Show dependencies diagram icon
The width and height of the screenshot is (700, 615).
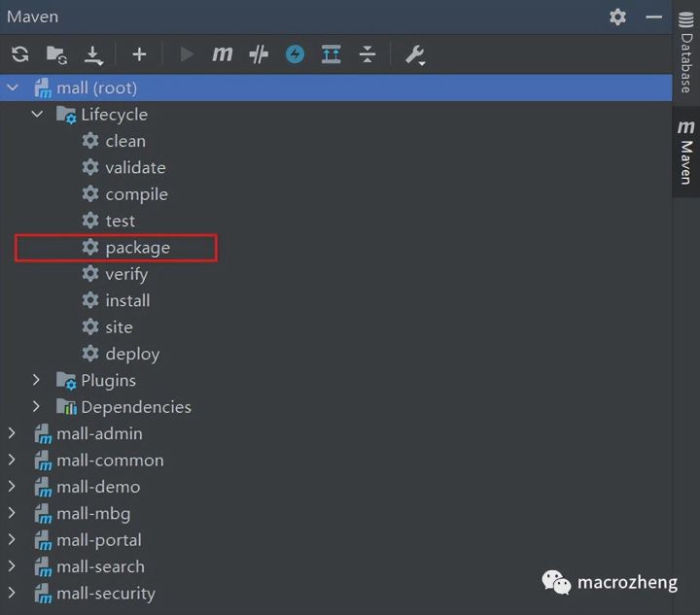pyautogui.click(x=332, y=54)
